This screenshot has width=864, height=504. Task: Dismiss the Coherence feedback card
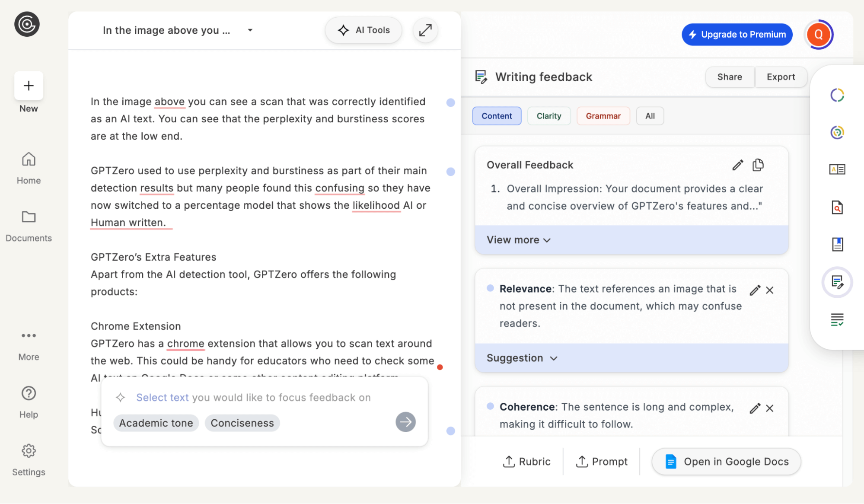pyautogui.click(x=769, y=408)
